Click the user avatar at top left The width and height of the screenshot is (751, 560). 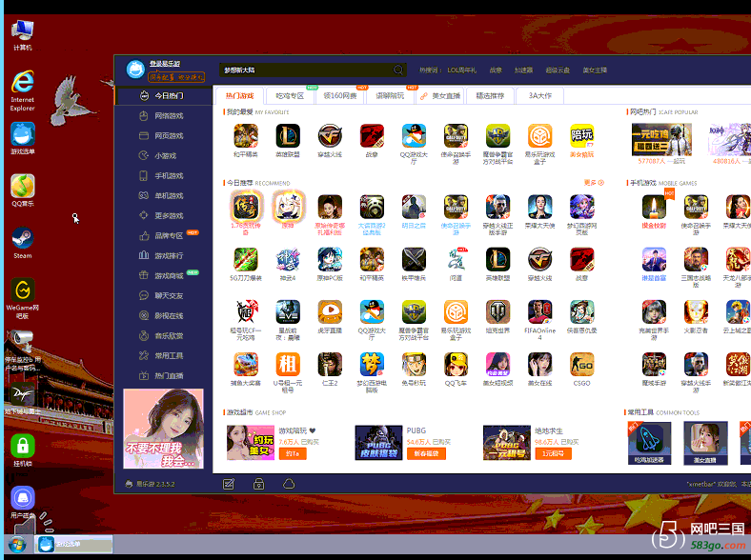135,70
